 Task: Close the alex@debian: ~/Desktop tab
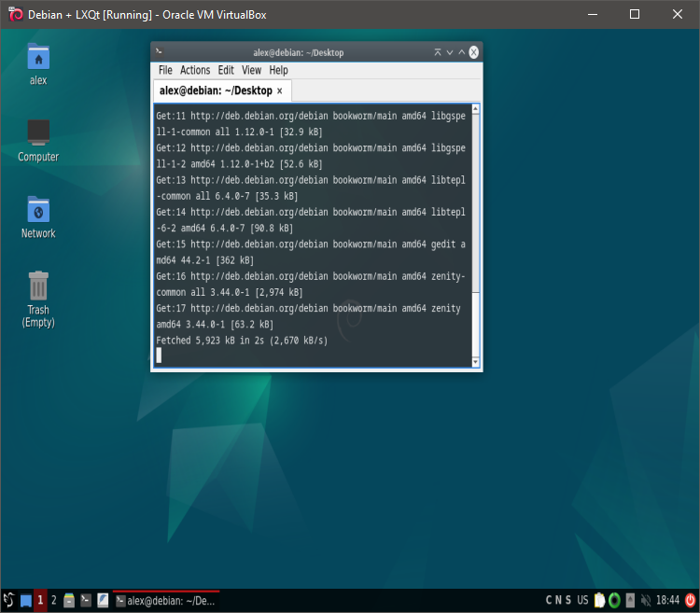(x=279, y=91)
